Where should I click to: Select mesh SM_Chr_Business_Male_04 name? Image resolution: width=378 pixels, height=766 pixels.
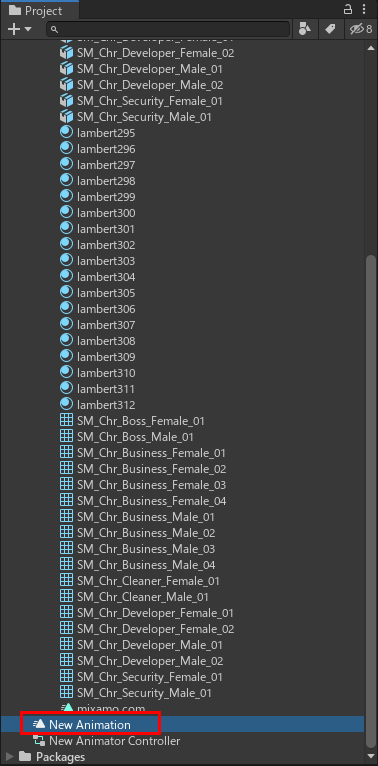[x=146, y=565]
